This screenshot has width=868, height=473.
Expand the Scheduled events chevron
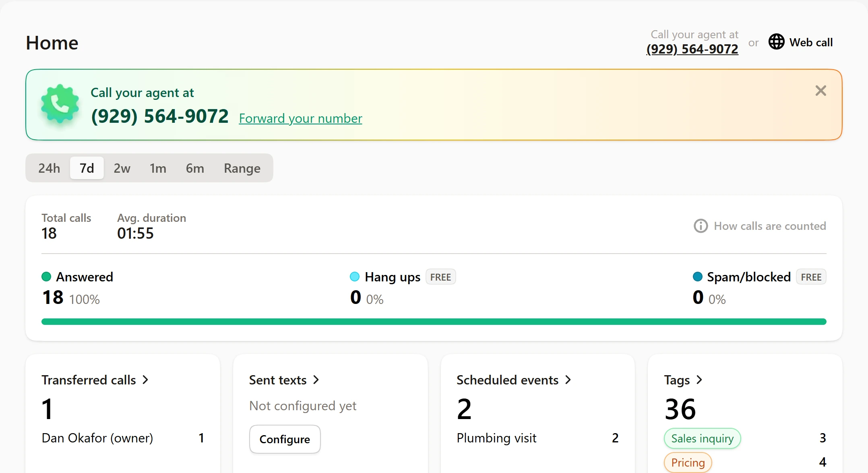pyautogui.click(x=568, y=380)
